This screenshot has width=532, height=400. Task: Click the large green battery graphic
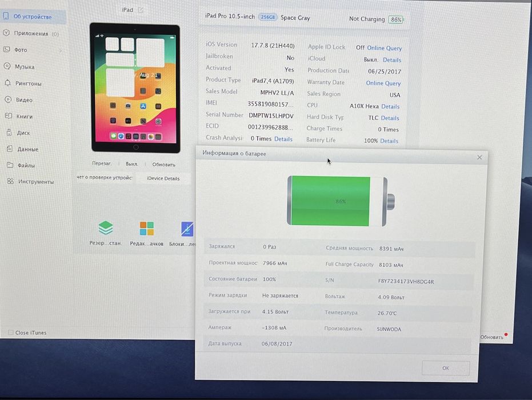click(341, 201)
